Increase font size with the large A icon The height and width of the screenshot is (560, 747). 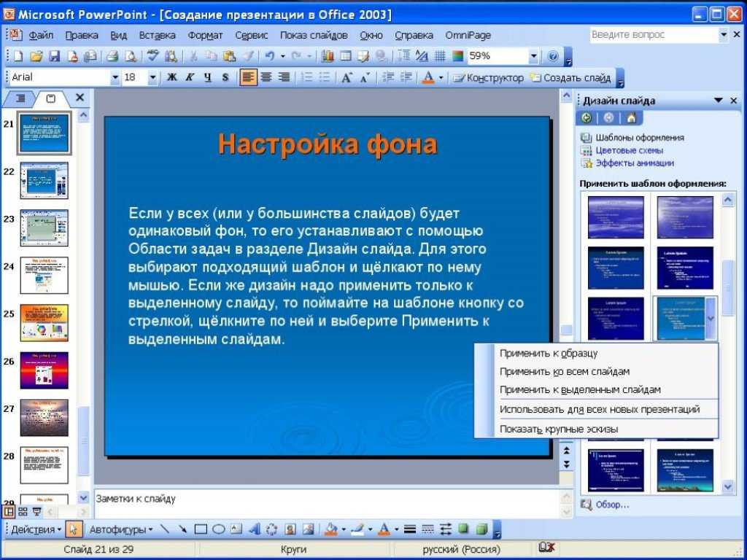[347, 77]
